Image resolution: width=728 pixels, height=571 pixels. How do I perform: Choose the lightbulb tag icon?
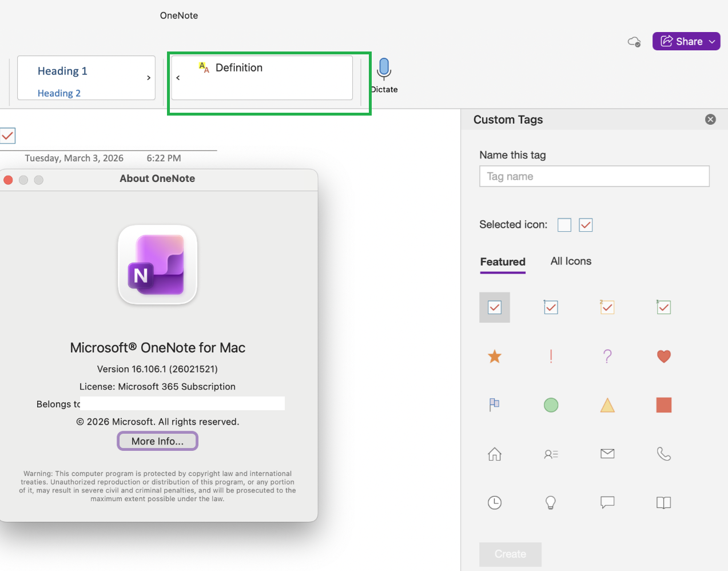coord(551,503)
